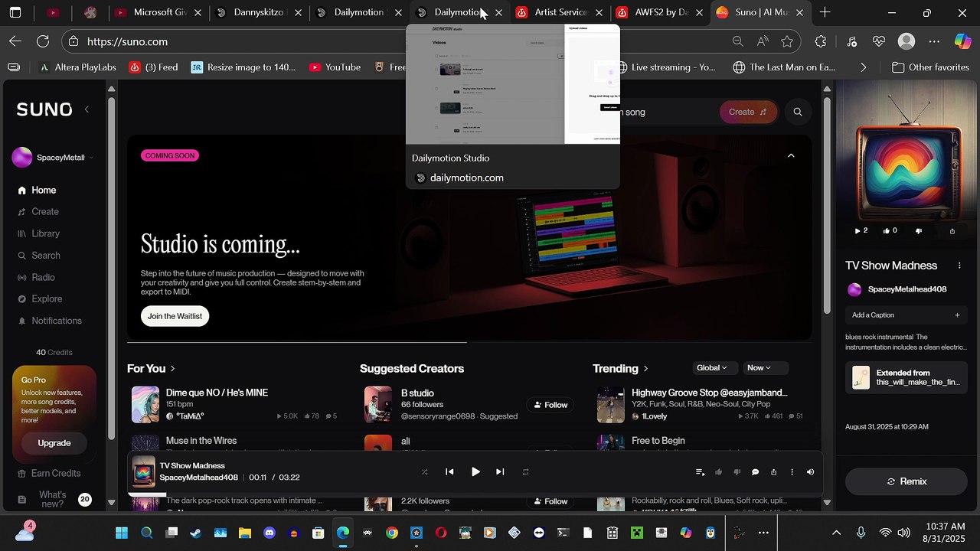Skip to the next track in player
The width and height of the screenshot is (980, 551).
(x=500, y=472)
